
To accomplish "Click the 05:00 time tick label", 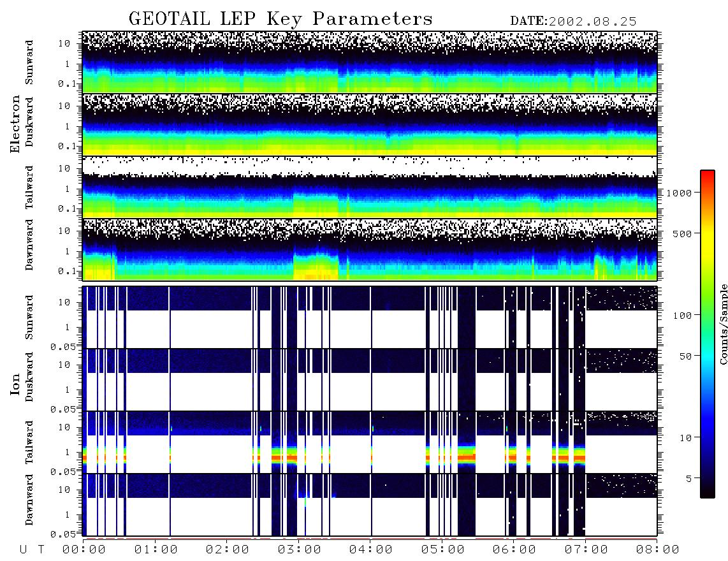I will (443, 550).
